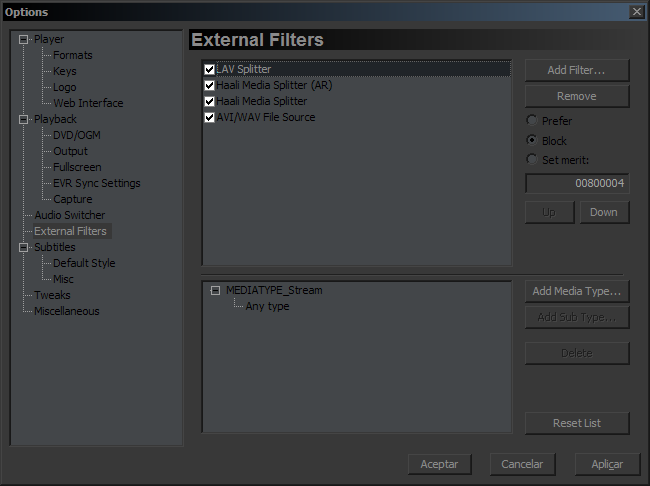Screen dimensions: 650x486
Task: Uncheck the LAV Splitter filter checkbox
Action: 210,70
